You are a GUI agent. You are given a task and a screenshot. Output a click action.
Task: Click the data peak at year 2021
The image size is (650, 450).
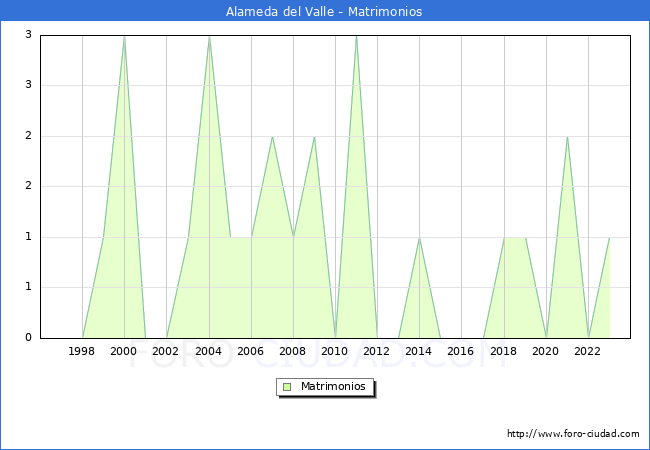[x=567, y=137]
